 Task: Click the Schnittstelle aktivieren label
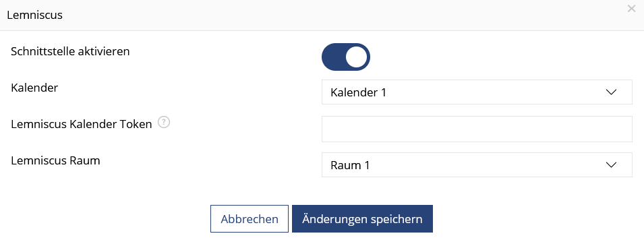(70, 51)
